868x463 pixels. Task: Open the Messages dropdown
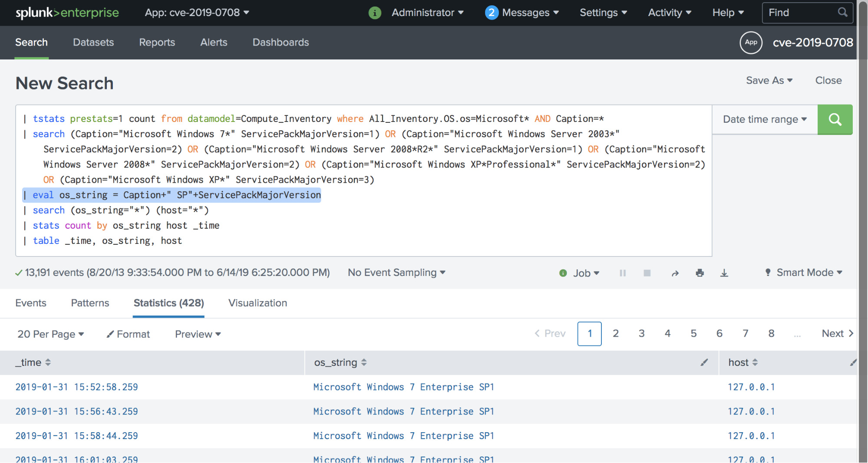pyautogui.click(x=530, y=13)
